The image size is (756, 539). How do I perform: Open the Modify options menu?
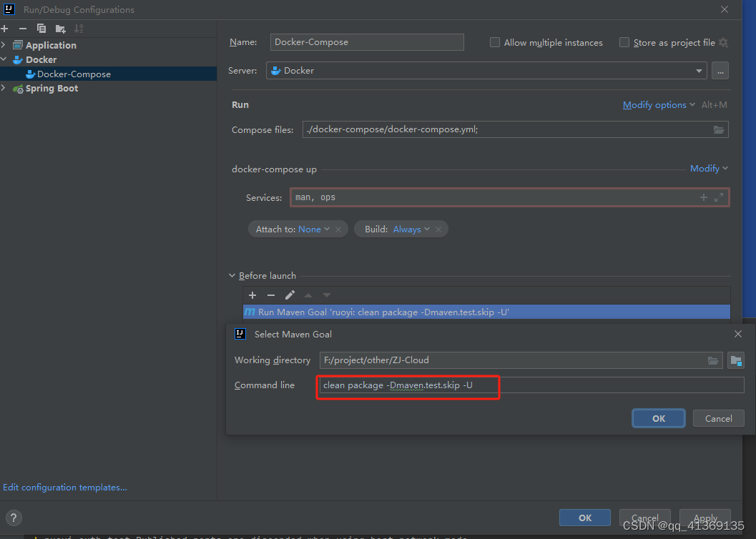(654, 104)
